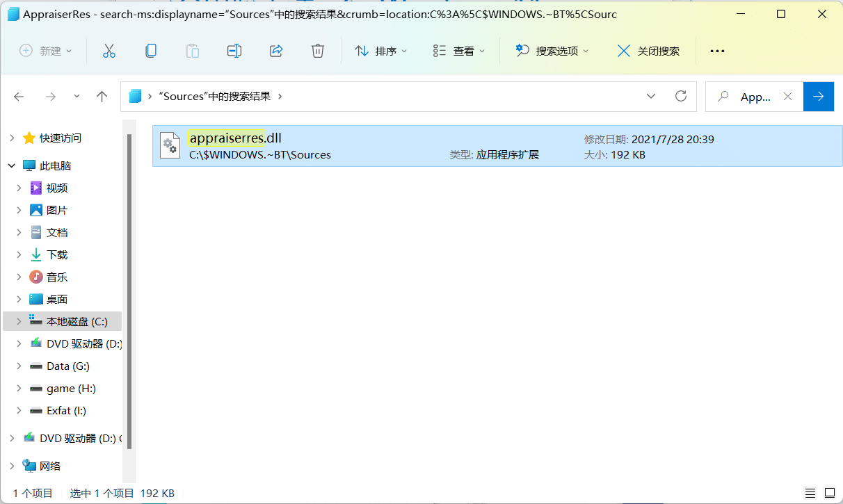Open 图片 folder in sidebar

(57, 211)
